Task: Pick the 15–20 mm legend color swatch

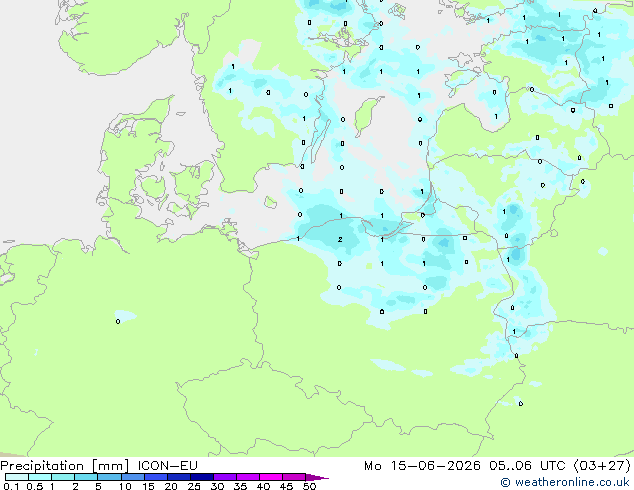Action: tap(155, 477)
